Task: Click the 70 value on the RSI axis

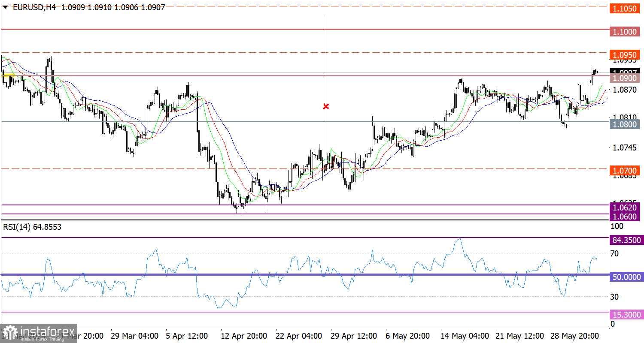Action: point(614,253)
